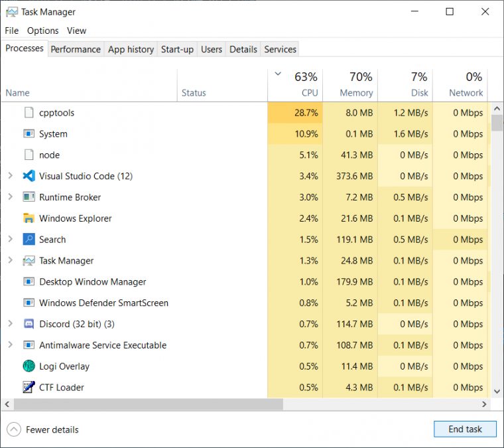Image resolution: width=504 pixels, height=448 pixels.
Task: Click the 28.7% CPU value
Action: (306, 113)
